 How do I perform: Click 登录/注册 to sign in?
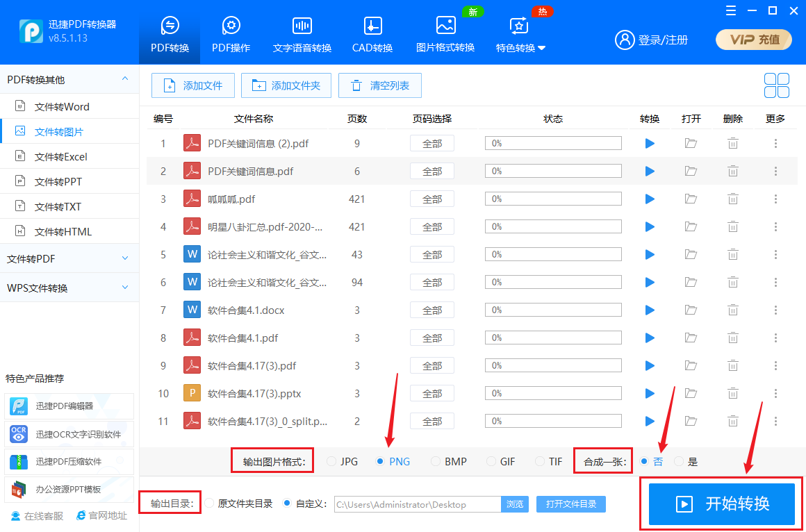[x=652, y=40]
